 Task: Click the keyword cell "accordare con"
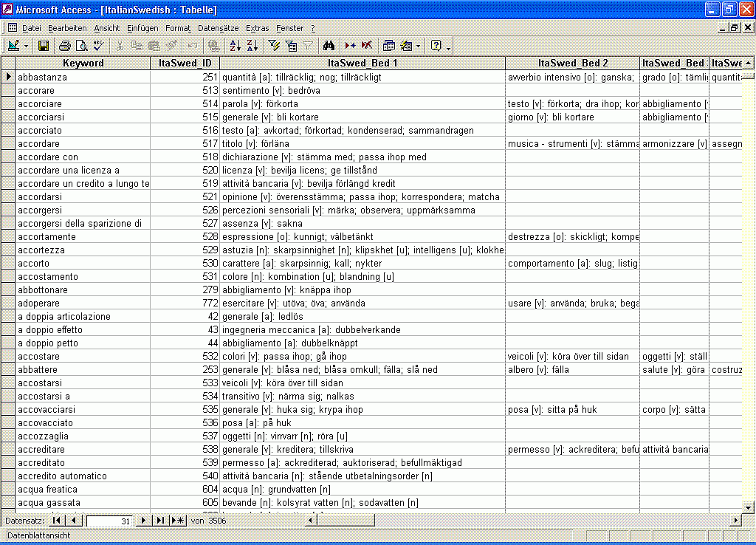pos(83,157)
